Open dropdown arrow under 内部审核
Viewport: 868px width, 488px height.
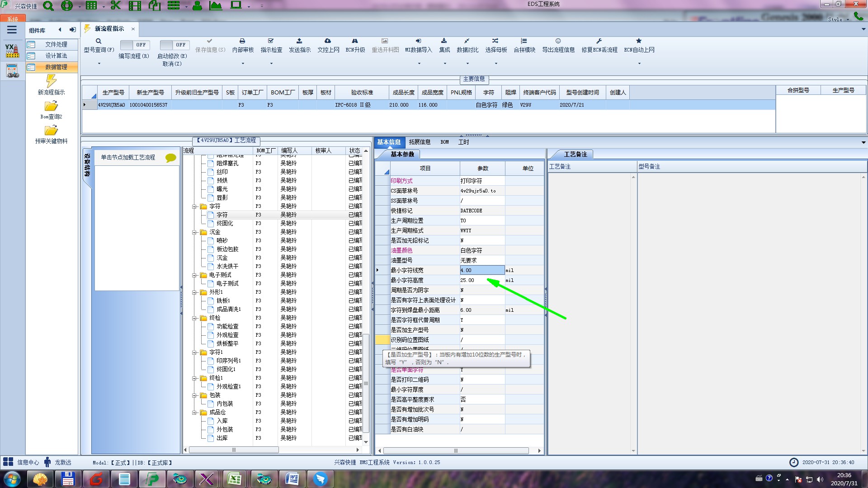coord(243,64)
